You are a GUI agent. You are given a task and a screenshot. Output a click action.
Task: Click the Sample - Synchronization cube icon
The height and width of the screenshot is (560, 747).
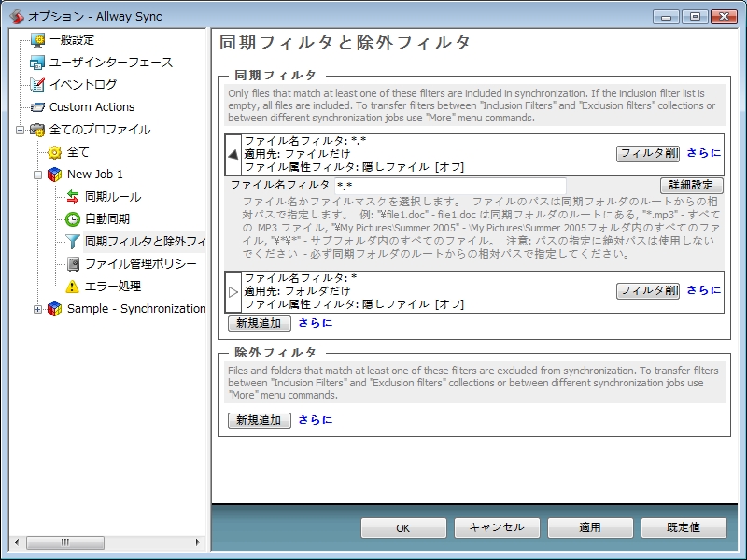pos(55,309)
